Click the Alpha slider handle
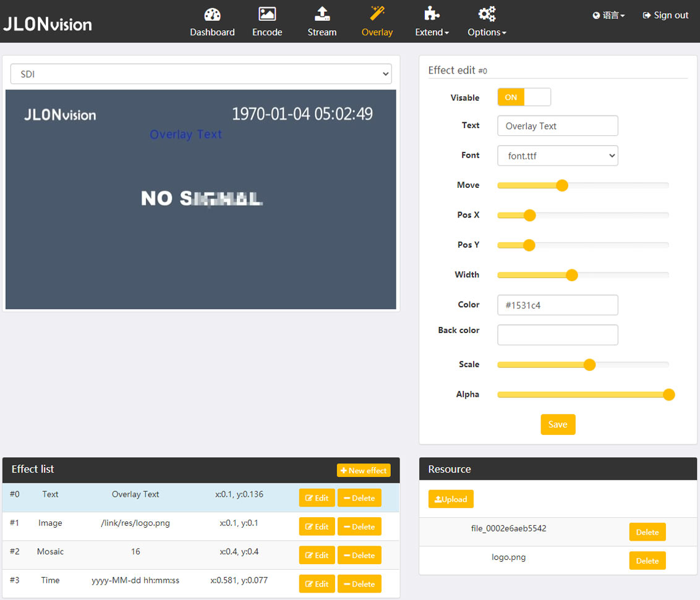Screen dimensions: 700x600 668,394
